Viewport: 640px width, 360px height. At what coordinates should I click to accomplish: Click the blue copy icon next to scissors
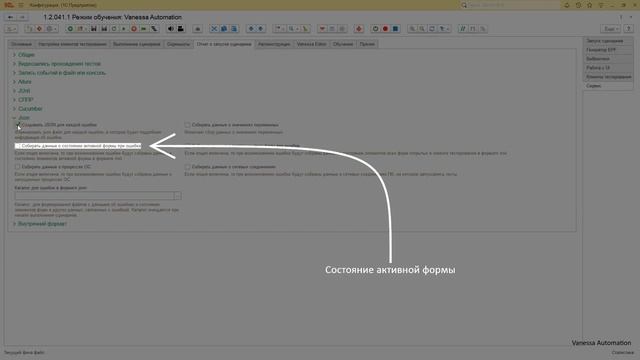coord(224,29)
